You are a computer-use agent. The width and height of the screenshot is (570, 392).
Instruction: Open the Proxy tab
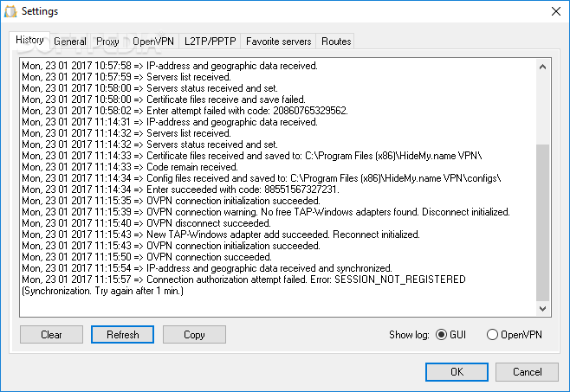pos(107,42)
